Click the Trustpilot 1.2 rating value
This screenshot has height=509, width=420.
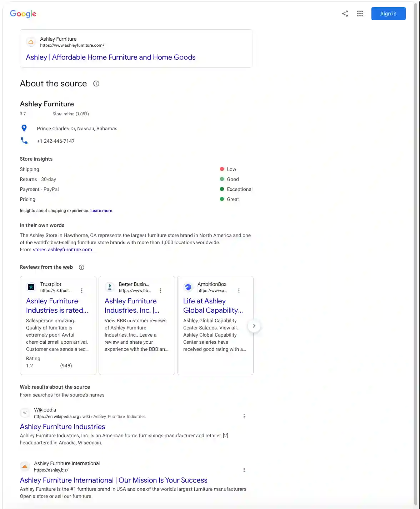29,366
